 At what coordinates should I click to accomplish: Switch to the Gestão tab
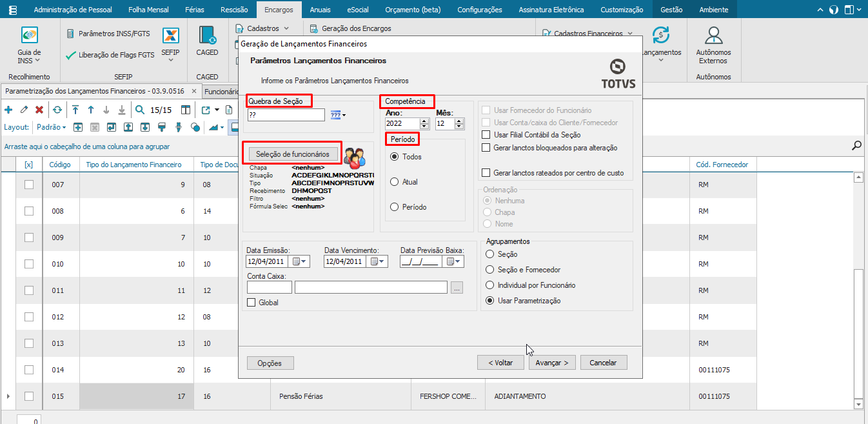click(671, 10)
